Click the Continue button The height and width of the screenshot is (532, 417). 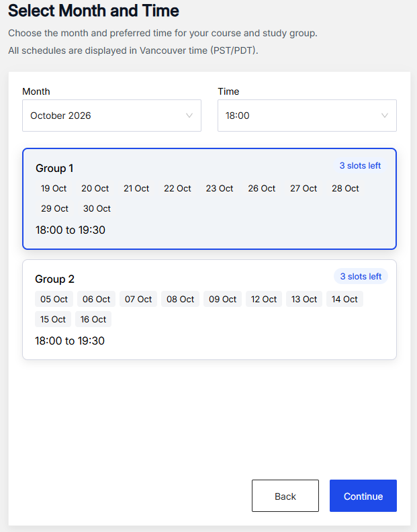click(x=363, y=496)
